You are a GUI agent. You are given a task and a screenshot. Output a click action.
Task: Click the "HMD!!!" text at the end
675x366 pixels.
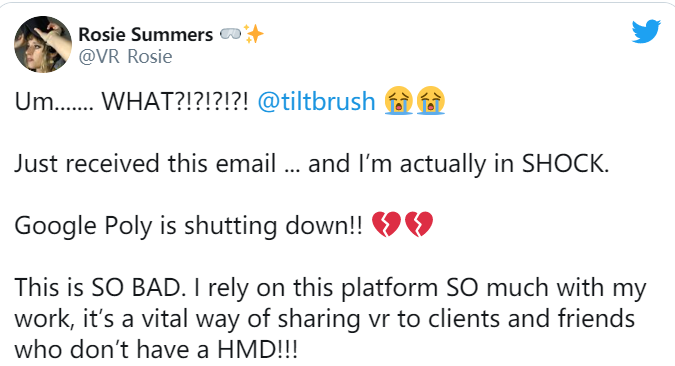point(257,350)
